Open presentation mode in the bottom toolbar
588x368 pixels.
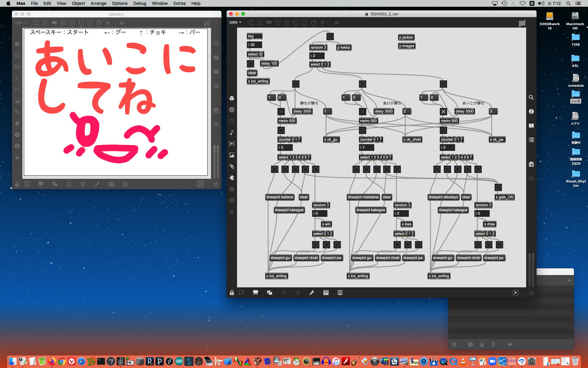(x=255, y=293)
